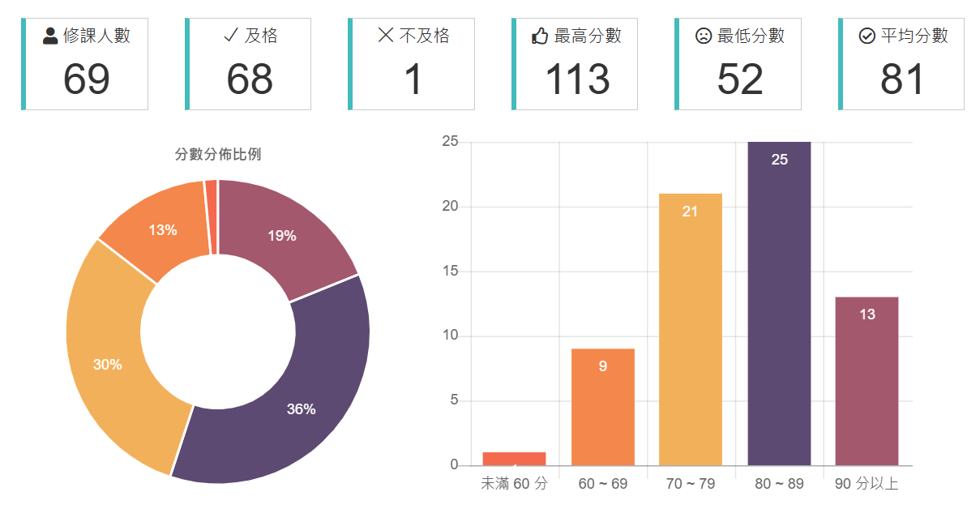Click the bar chart bar labeled 9
Viewport: 980px width, 509px height.
tap(602, 407)
